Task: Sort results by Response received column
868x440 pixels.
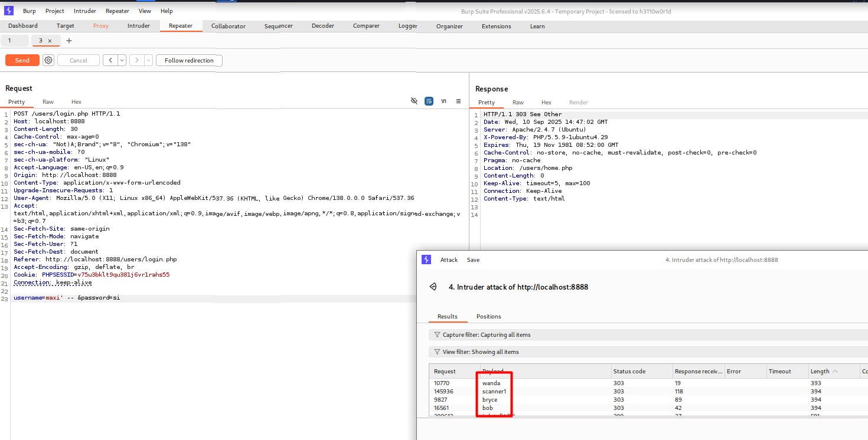Action: coord(699,371)
